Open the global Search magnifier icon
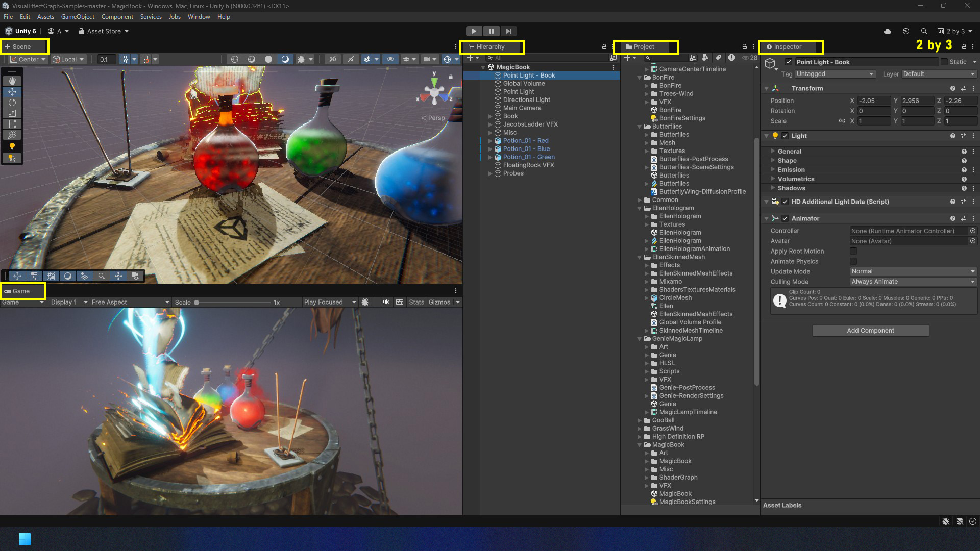Image resolution: width=980 pixels, height=551 pixels. [x=924, y=31]
